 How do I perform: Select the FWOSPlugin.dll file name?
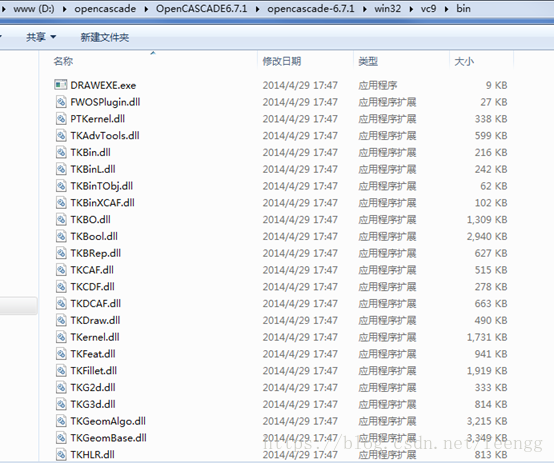point(105,102)
